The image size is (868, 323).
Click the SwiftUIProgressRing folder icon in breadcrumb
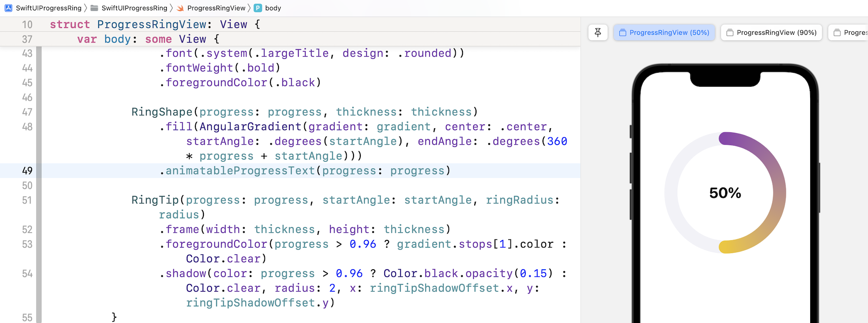pos(94,8)
